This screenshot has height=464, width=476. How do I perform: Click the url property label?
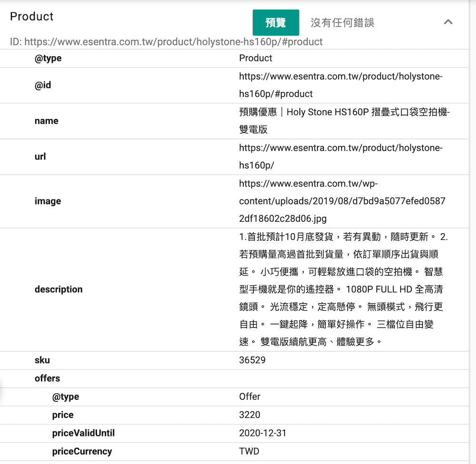40,157
